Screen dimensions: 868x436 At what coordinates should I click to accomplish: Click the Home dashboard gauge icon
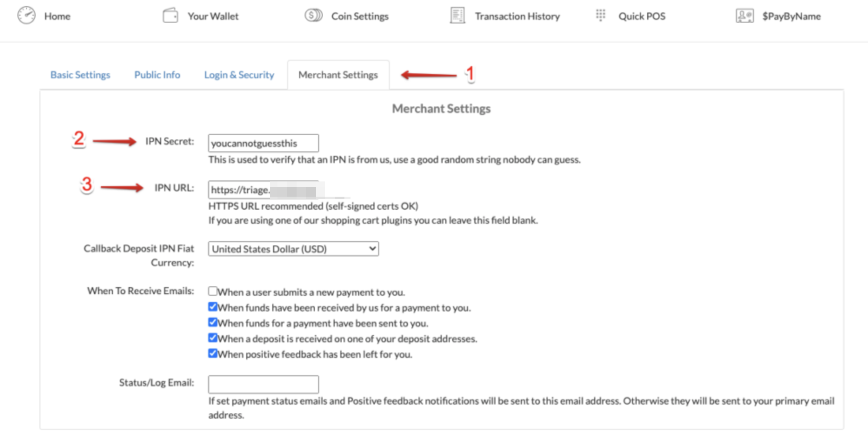pos(27,16)
